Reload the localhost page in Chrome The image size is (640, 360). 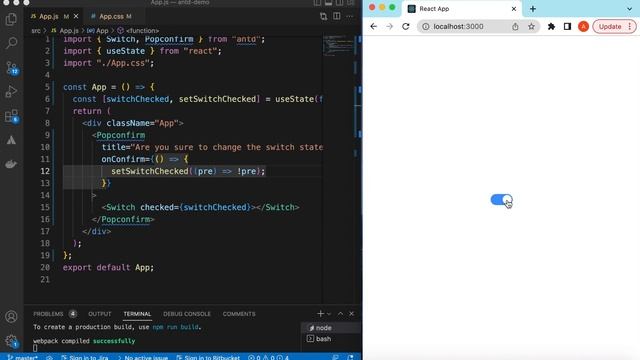[405, 27]
